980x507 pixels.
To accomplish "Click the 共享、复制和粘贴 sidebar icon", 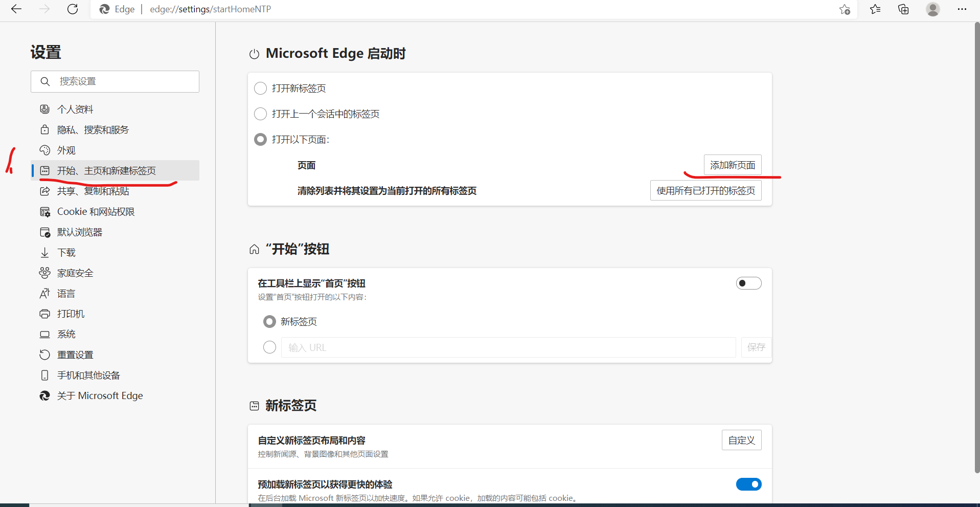I will point(44,191).
